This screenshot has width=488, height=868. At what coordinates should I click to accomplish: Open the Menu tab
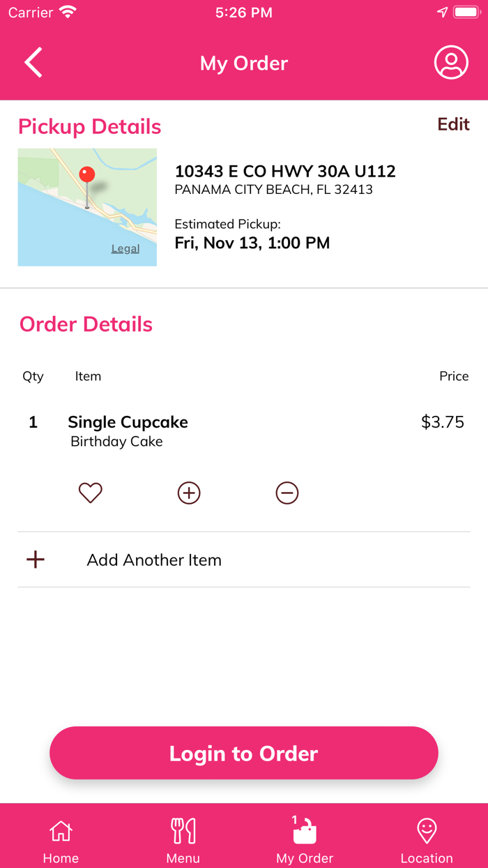coord(183,840)
